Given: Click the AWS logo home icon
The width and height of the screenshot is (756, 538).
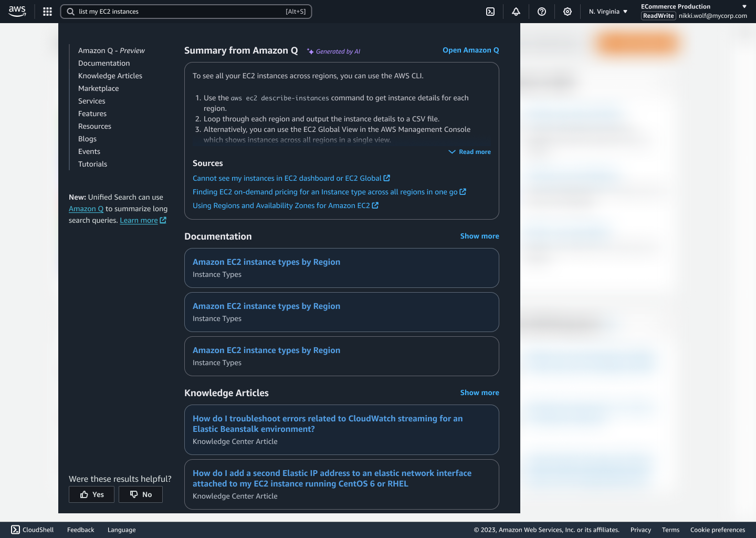Looking at the screenshot, I should click(x=17, y=11).
